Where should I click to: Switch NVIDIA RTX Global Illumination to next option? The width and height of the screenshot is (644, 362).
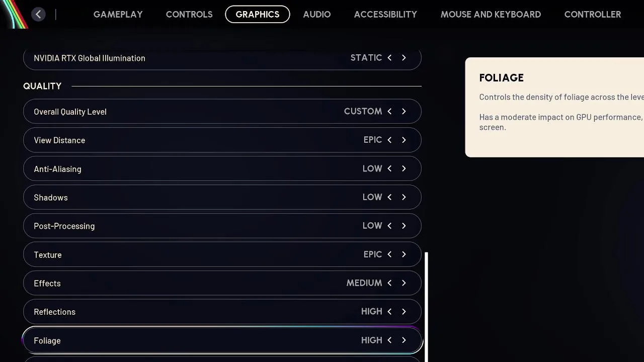(x=404, y=58)
